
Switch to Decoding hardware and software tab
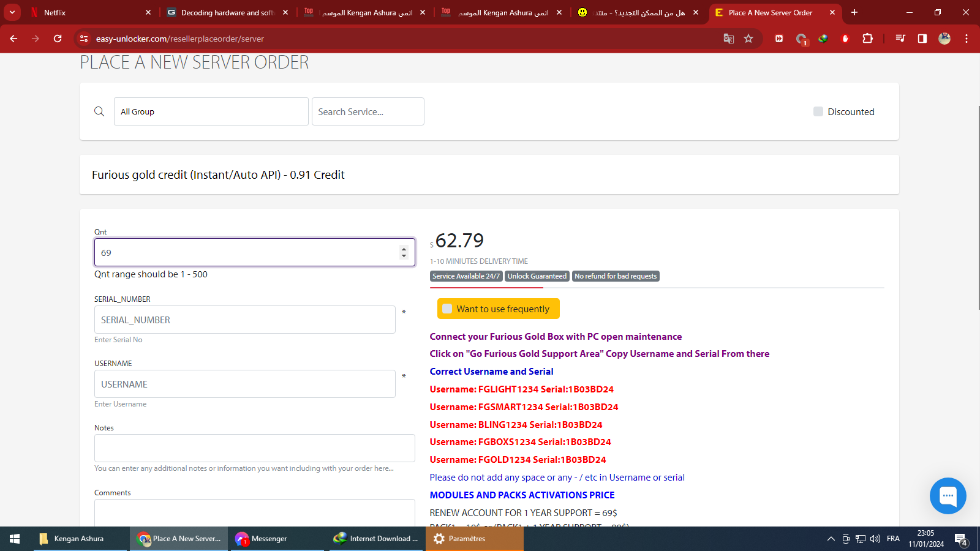228,12
